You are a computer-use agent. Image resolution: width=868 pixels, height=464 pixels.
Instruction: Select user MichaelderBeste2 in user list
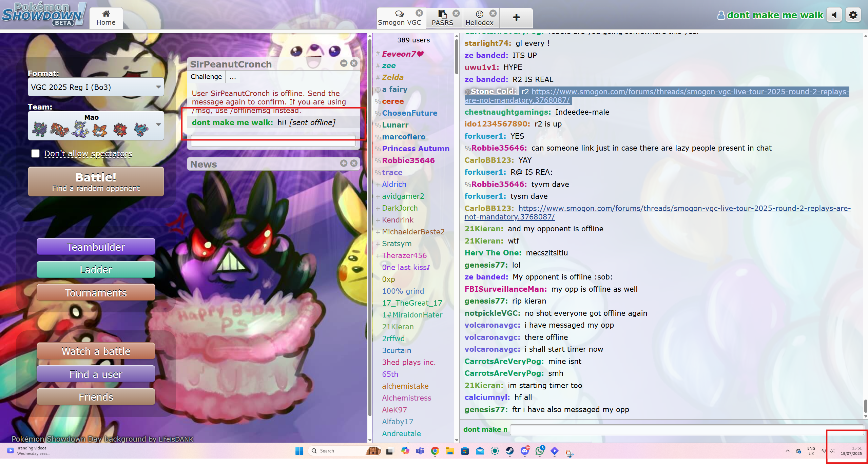(413, 232)
